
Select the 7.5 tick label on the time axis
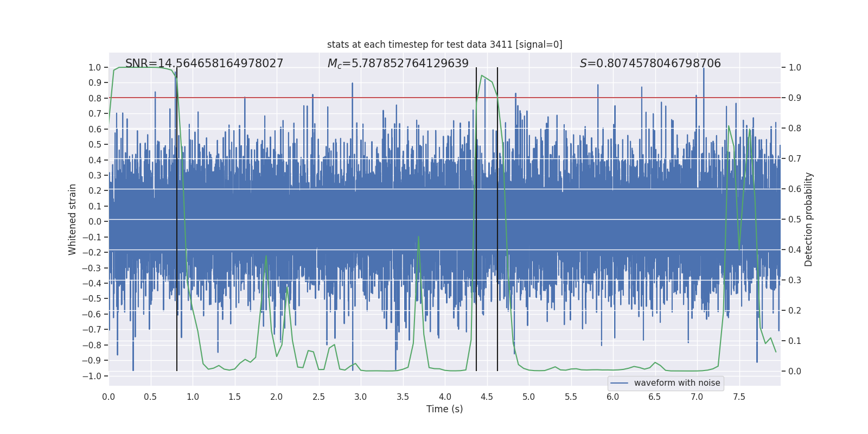coord(739,397)
